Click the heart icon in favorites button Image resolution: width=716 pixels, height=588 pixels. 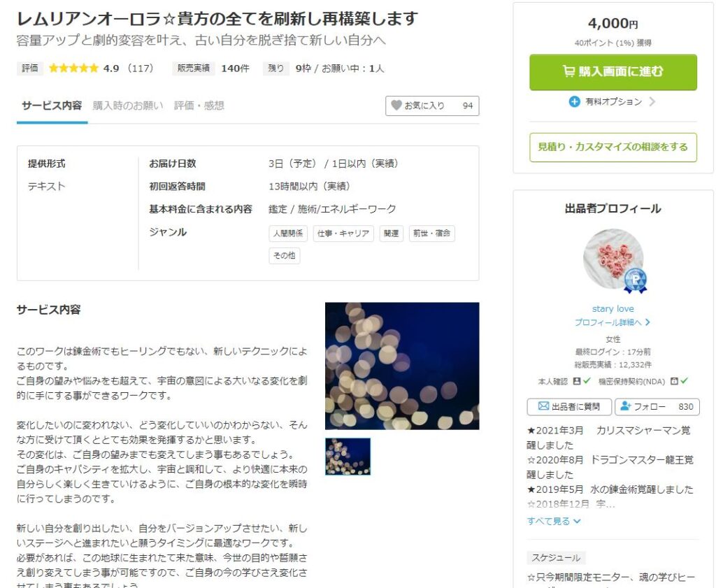coord(396,106)
